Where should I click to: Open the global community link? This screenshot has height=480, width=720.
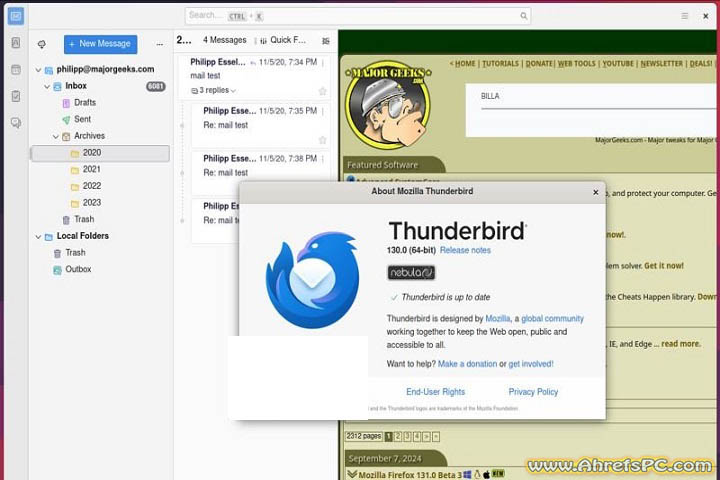552,318
